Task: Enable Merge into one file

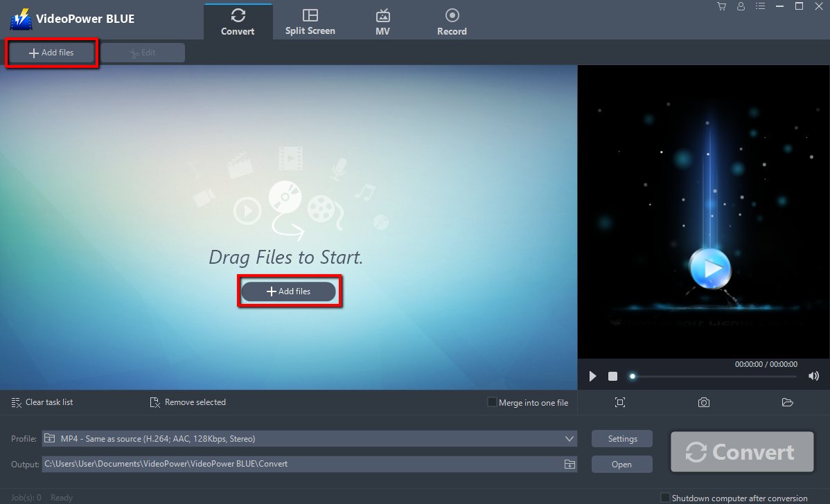Action: coord(491,402)
